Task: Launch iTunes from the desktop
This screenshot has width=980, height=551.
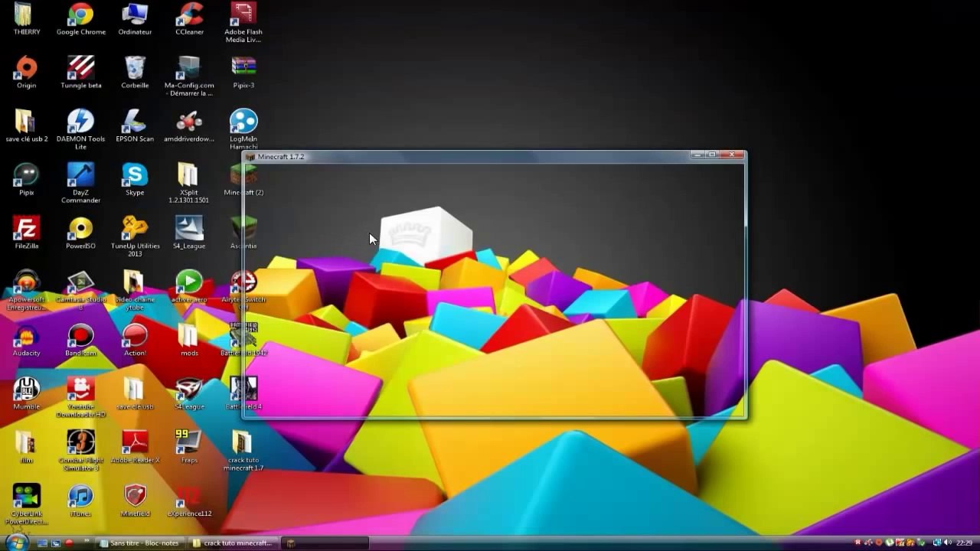Action: (x=80, y=502)
